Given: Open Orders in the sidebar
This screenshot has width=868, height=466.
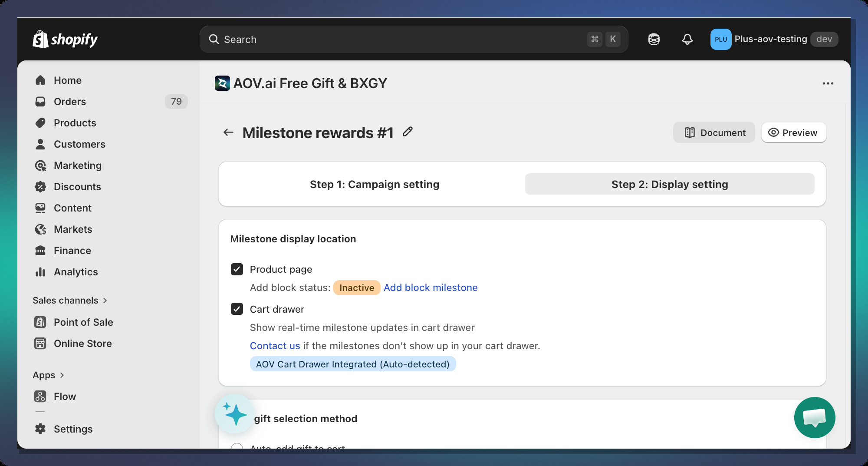Looking at the screenshot, I should [70, 102].
